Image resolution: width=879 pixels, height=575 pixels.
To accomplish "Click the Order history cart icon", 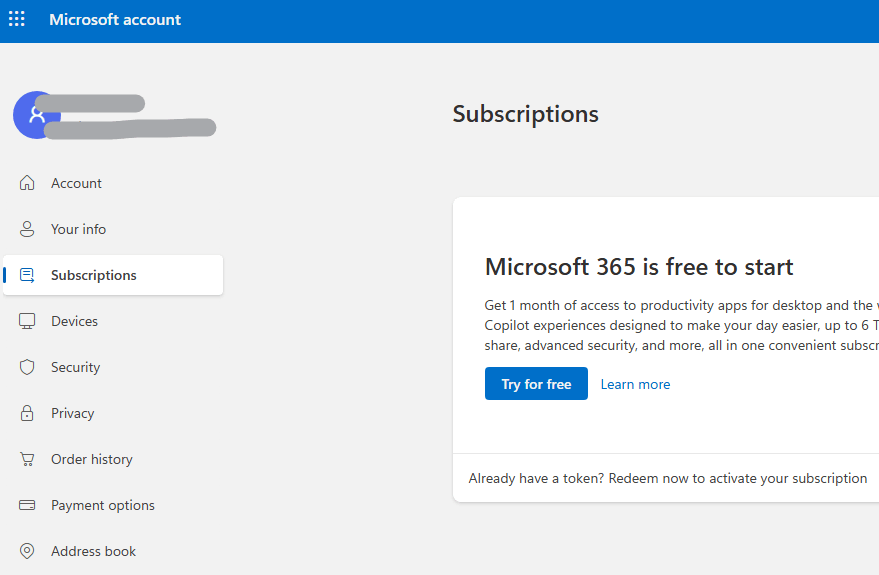I will tap(28, 459).
